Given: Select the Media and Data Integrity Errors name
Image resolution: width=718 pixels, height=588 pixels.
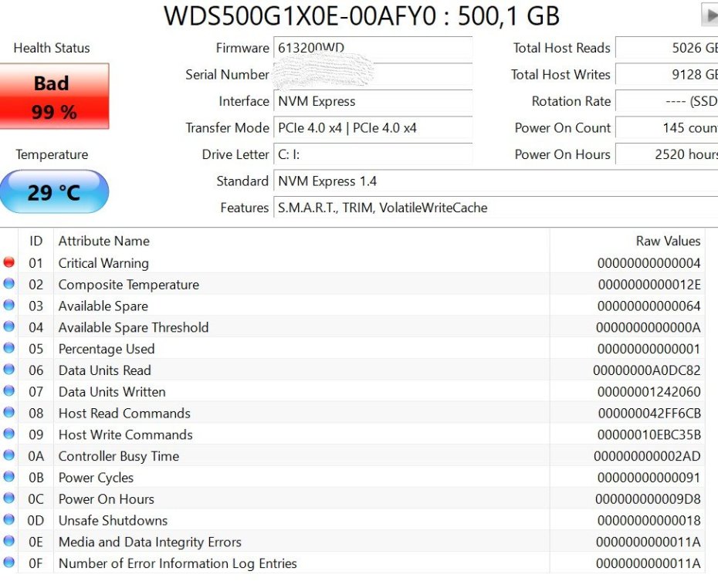Looking at the screenshot, I should point(150,542).
